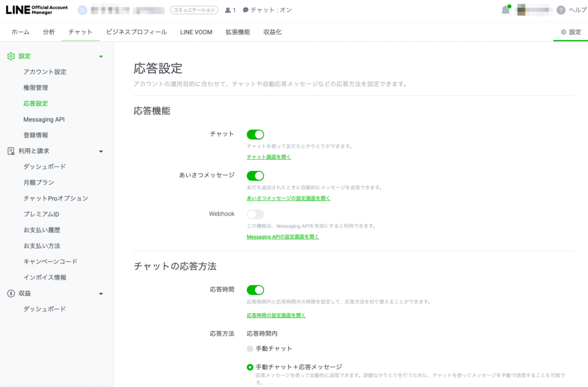The image size is (588, 387).
Task: Click the LINE Official Account Manager logo
Action: (37, 10)
